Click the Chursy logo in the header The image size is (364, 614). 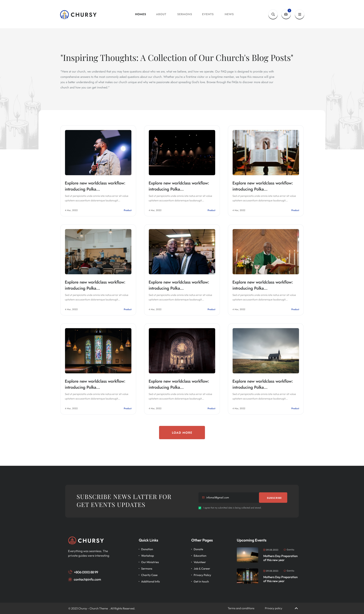(x=78, y=14)
